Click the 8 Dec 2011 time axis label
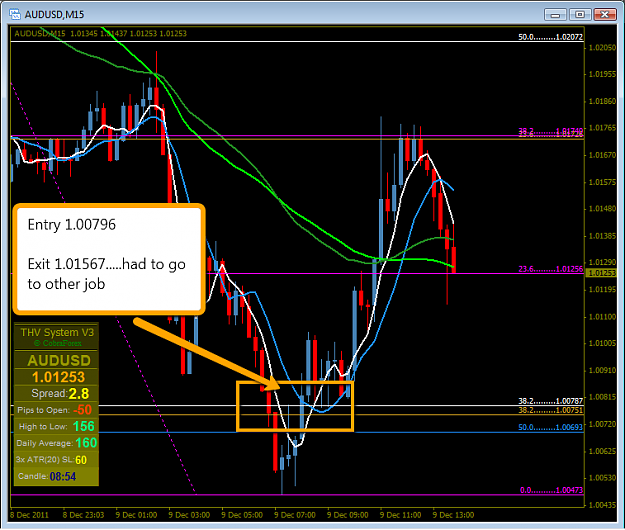 [29, 515]
